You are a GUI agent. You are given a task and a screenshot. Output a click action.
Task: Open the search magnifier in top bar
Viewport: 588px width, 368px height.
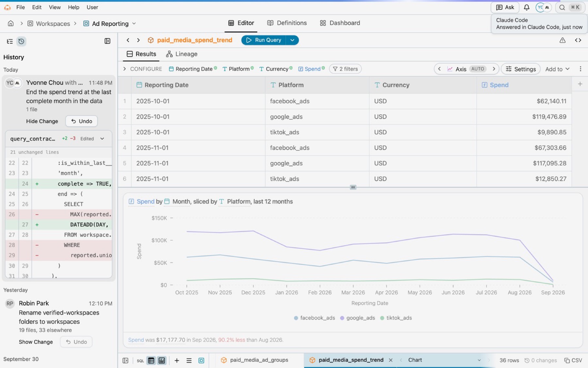tap(562, 7)
